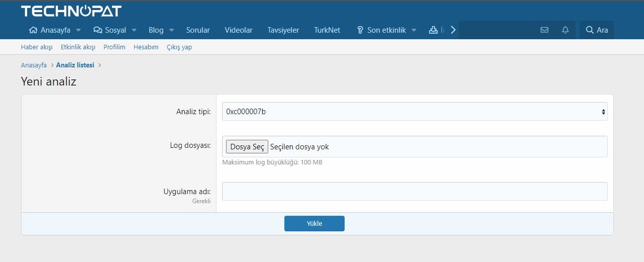
Task: Expand the Blog dropdown arrow
Action: (x=171, y=30)
